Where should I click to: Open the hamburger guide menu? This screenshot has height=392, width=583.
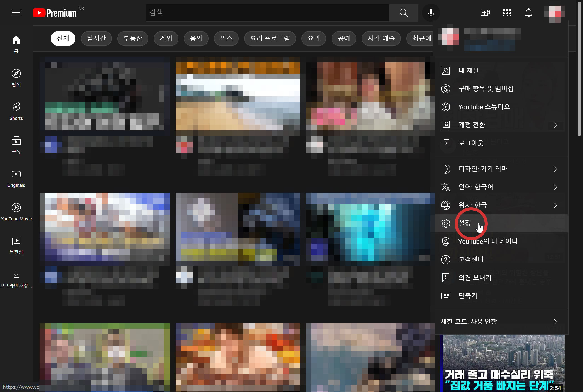16,12
